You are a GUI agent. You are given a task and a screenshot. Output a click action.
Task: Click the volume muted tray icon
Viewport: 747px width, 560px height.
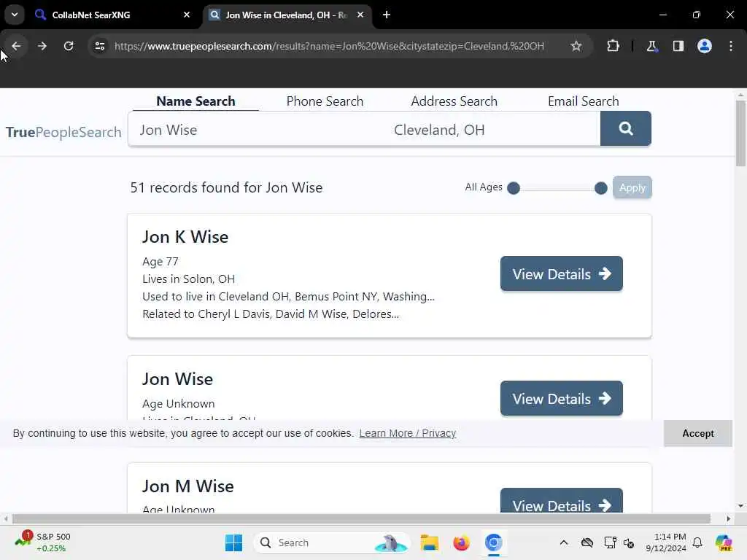coord(629,542)
